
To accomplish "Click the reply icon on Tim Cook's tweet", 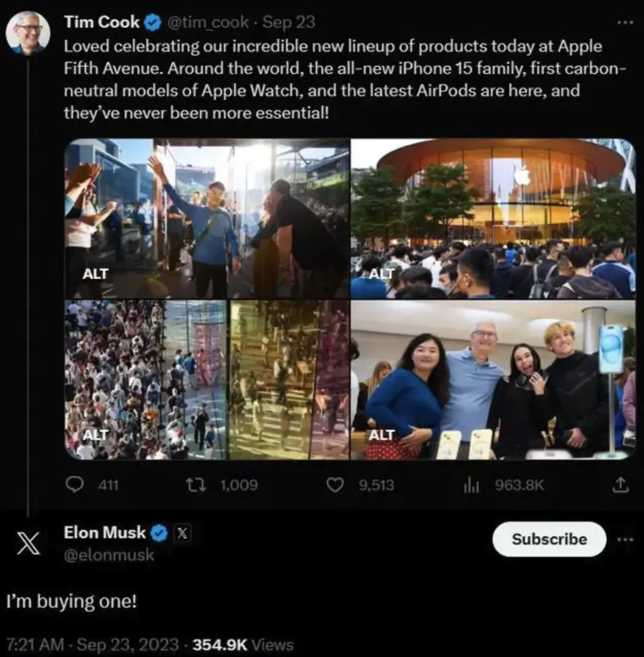I will pyautogui.click(x=75, y=485).
